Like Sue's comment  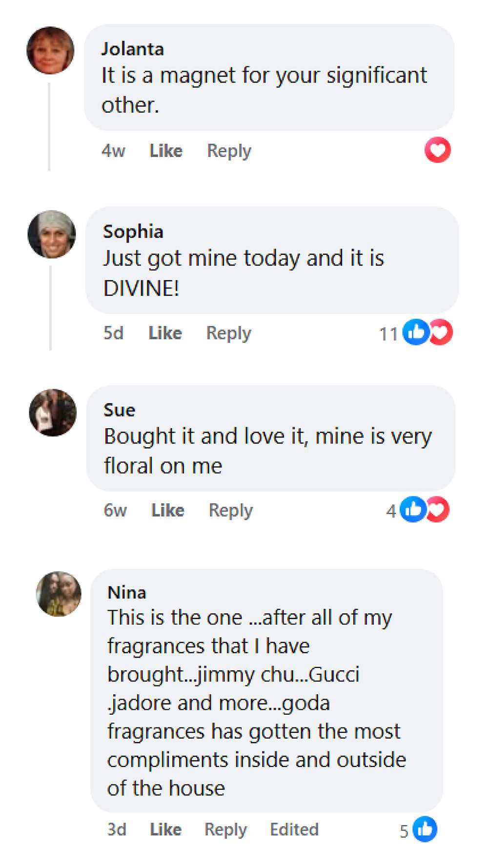pos(168,510)
